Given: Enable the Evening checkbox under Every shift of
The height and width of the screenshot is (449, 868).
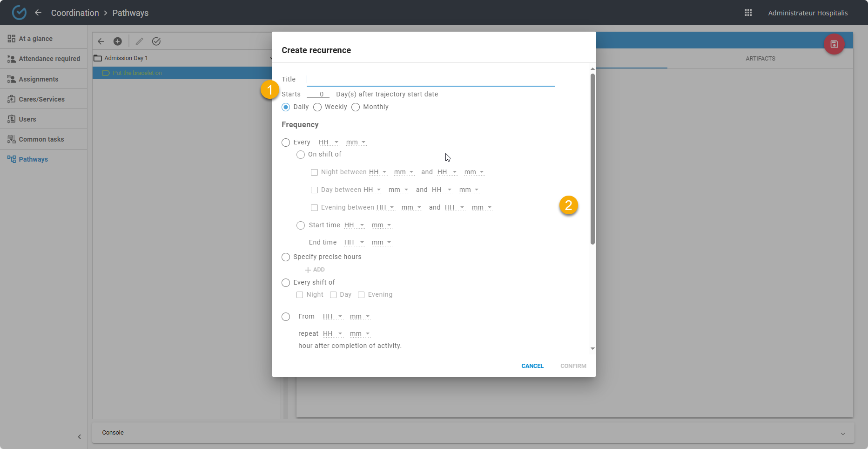Looking at the screenshot, I should 361,295.
